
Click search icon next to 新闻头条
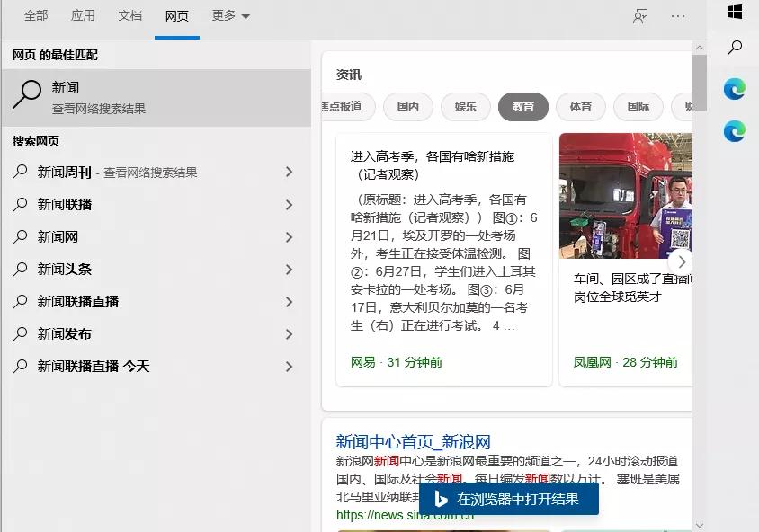(x=20, y=269)
